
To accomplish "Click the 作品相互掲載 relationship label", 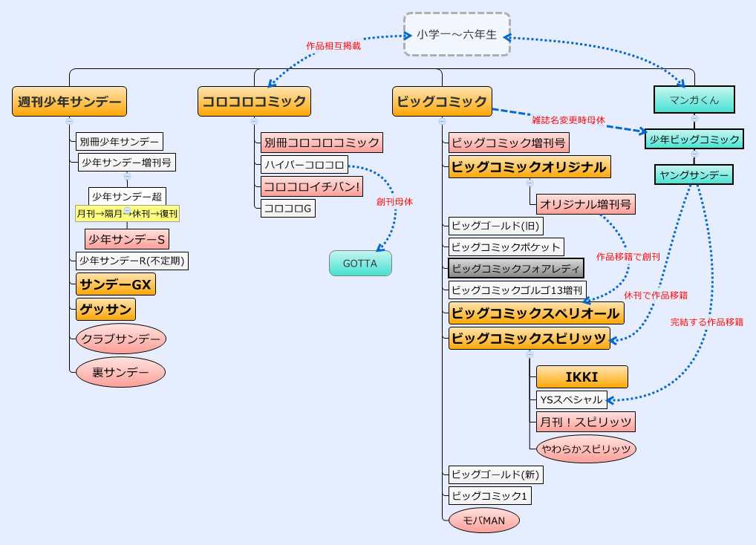I will coord(333,46).
